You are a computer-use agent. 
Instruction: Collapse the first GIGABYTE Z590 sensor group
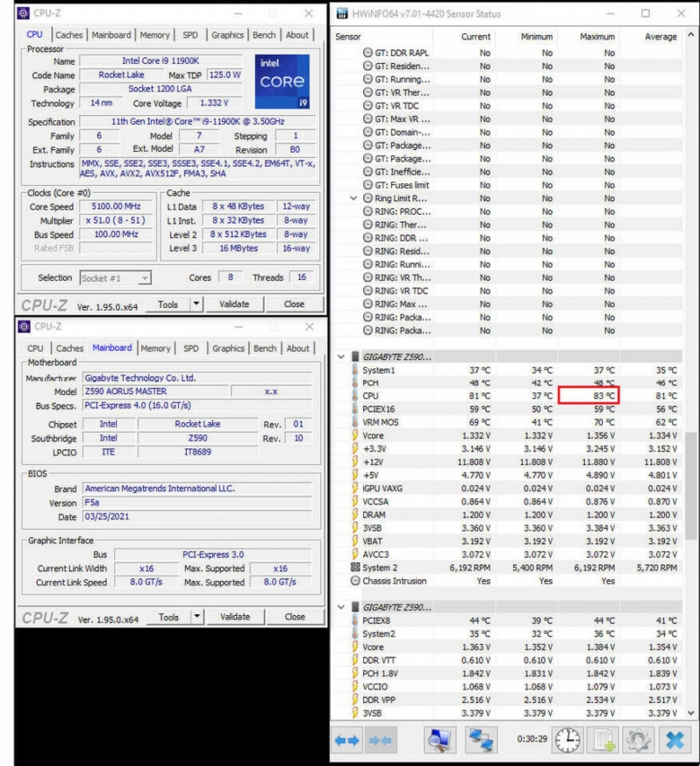(x=341, y=357)
